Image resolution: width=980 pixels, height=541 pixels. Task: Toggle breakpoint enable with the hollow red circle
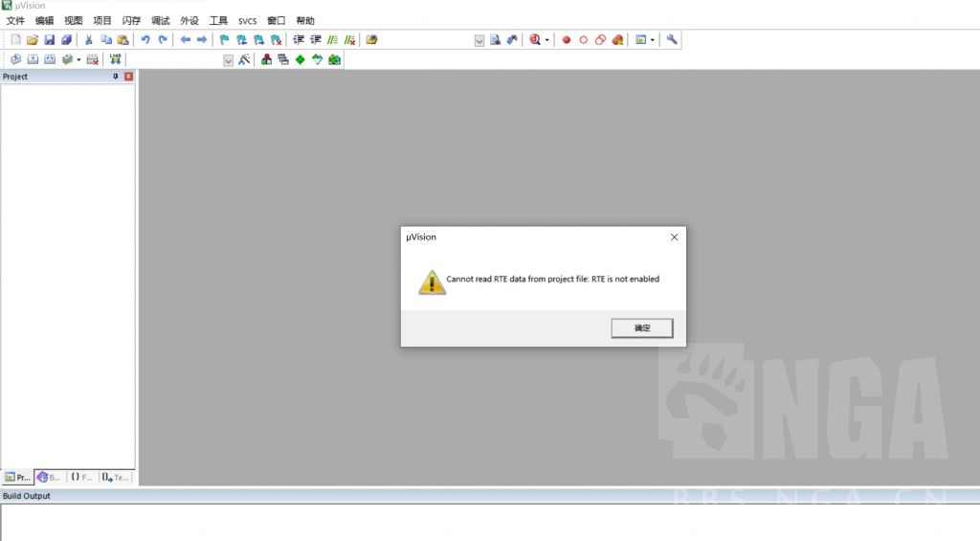tap(583, 40)
